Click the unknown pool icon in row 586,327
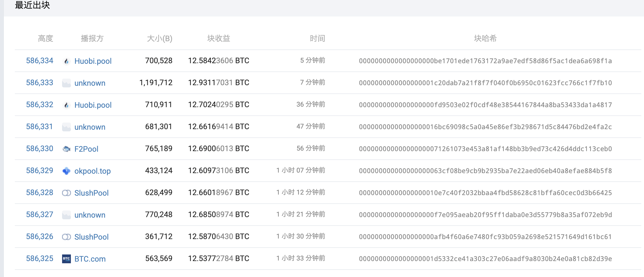The image size is (644, 277). (66, 215)
